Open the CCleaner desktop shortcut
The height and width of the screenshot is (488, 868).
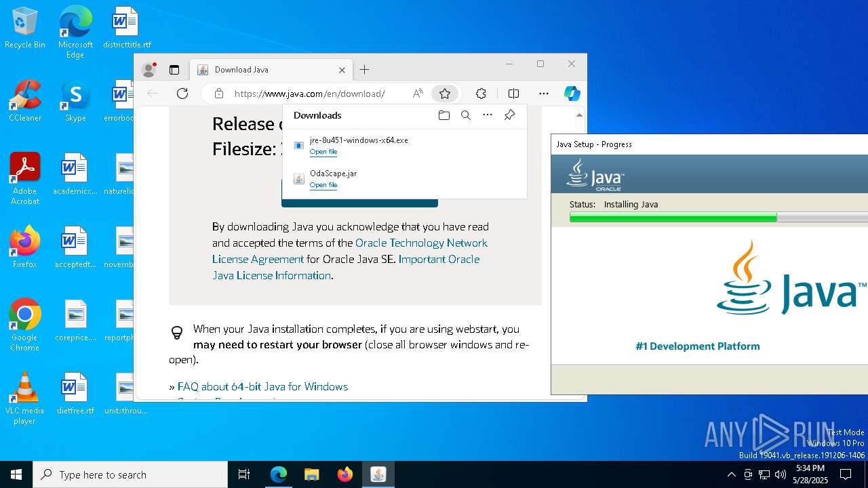pyautogui.click(x=25, y=101)
